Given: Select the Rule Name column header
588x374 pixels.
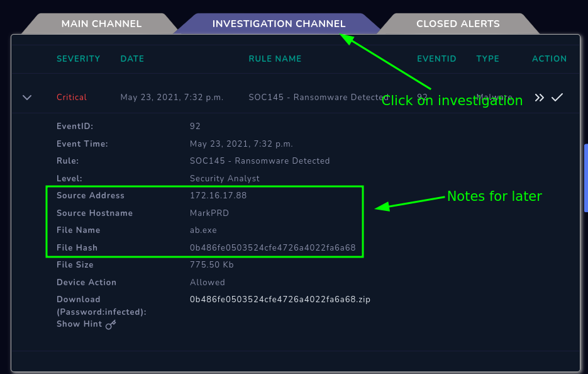Looking at the screenshot, I should point(275,59).
